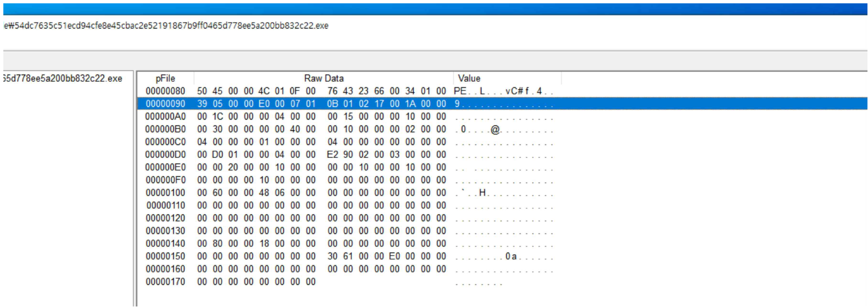Select the row at offset 000000C0
This screenshot has width=868, height=307.
[165, 142]
